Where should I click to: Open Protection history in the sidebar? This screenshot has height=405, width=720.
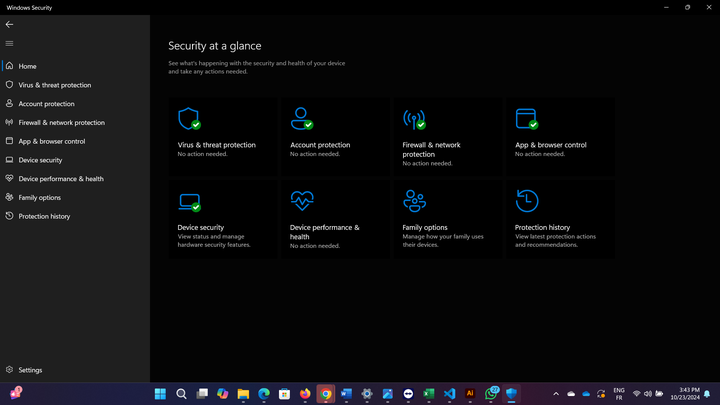pyautogui.click(x=75, y=216)
